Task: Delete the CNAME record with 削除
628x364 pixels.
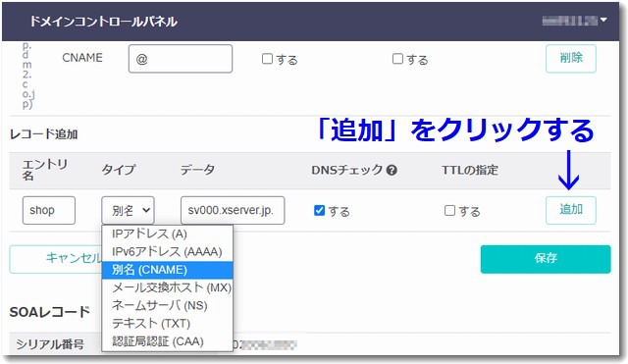Action: tap(571, 59)
